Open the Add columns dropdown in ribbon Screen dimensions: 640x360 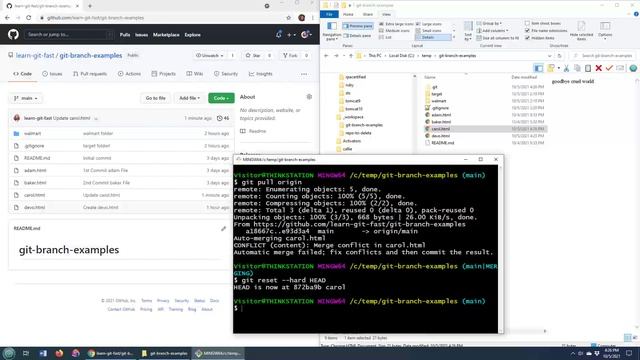[492, 31]
